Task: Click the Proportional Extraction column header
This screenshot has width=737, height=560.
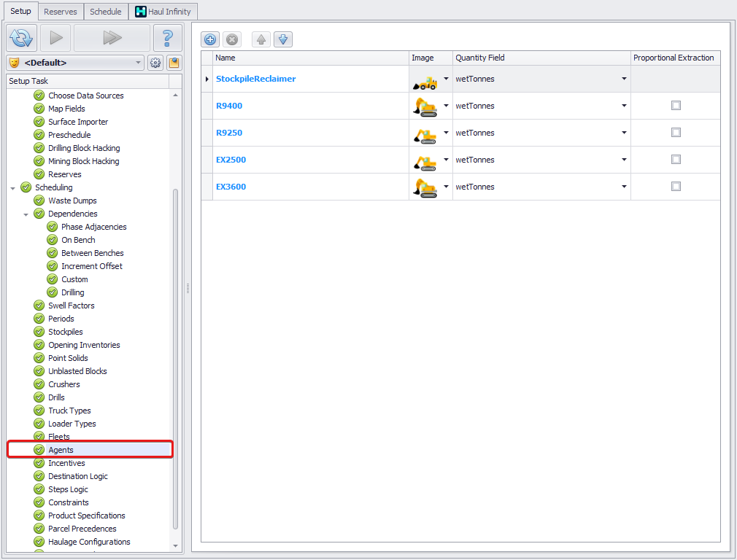Action: coord(676,58)
